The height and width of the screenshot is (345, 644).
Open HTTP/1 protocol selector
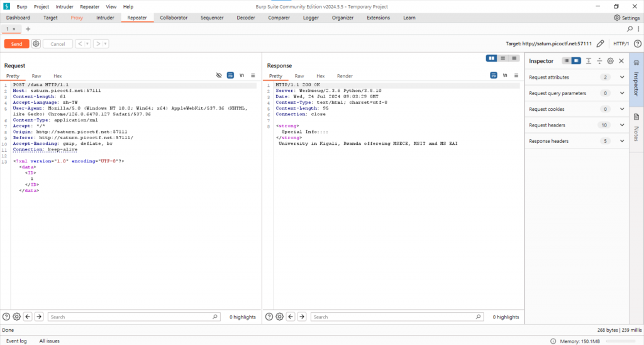[x=621, y=43]
